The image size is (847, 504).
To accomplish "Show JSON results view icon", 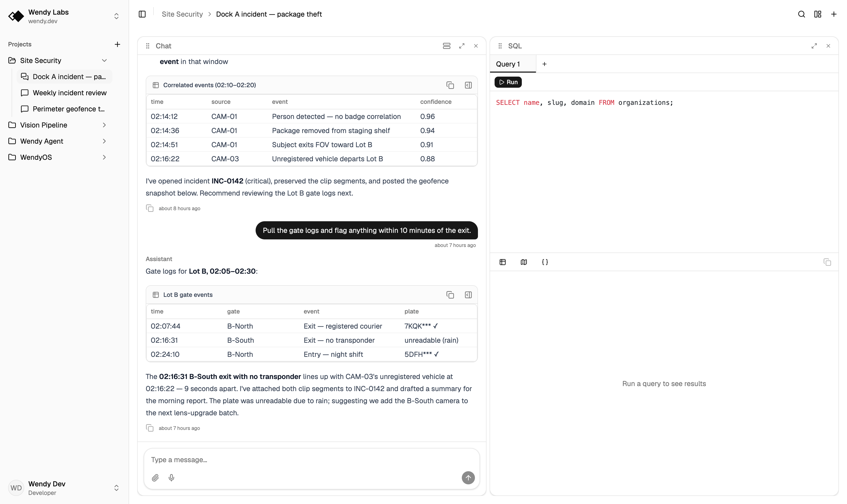I will 544,262.
